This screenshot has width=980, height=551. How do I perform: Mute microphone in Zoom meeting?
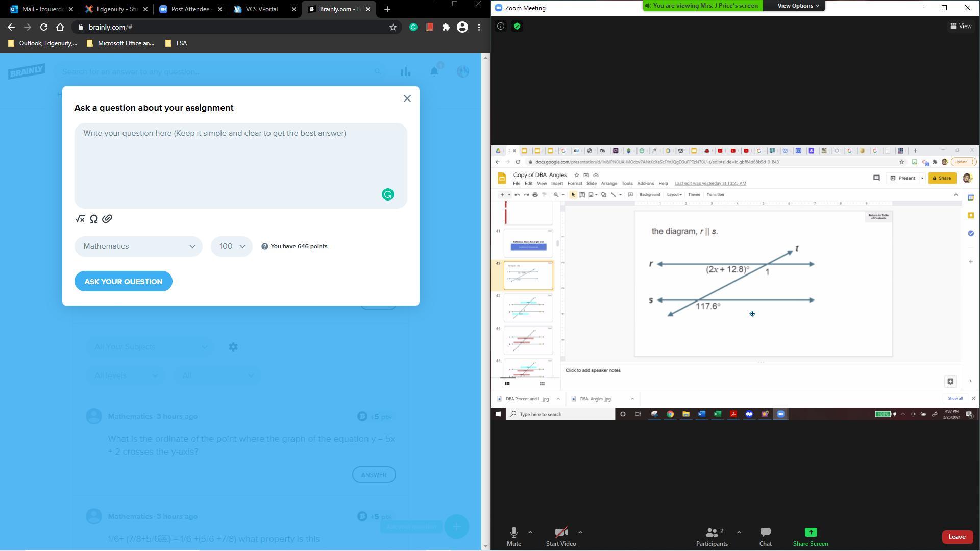point(514,536)
